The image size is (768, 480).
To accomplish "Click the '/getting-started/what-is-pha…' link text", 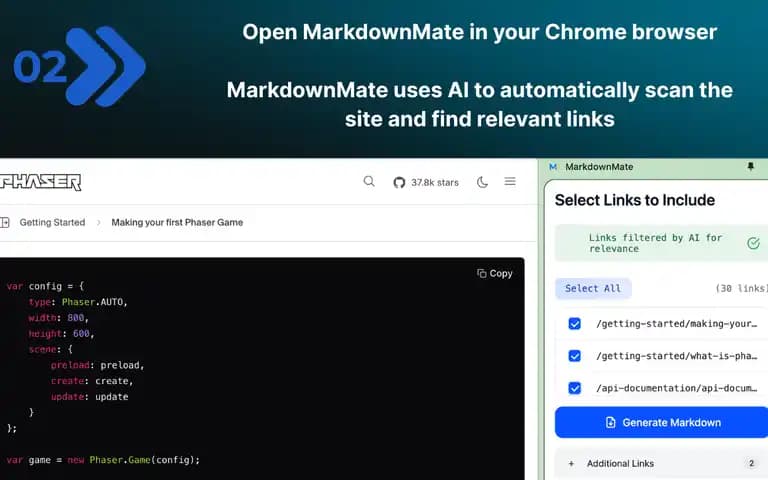I will click(x=676, y=356).
